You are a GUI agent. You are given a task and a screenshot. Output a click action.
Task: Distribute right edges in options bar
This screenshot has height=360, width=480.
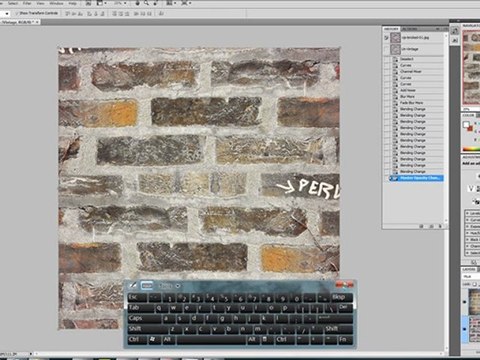[149, 14]
